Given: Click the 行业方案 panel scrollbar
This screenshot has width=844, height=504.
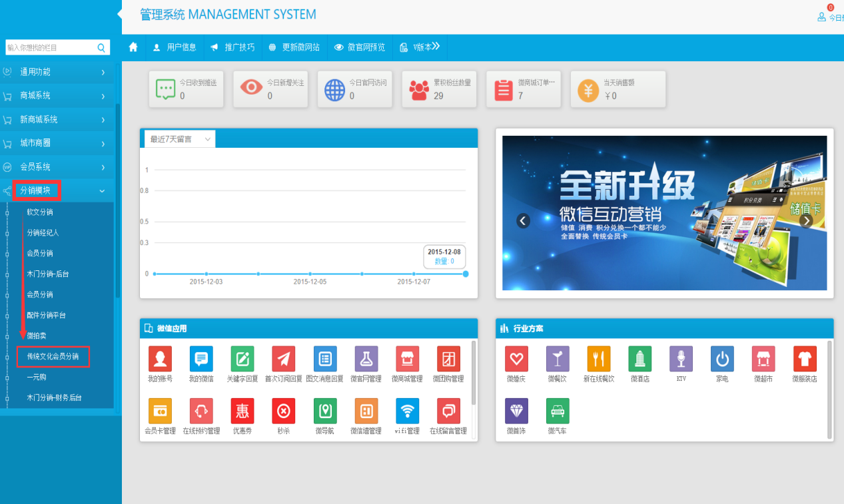Looking at the screenshot, I should (830, 390).
